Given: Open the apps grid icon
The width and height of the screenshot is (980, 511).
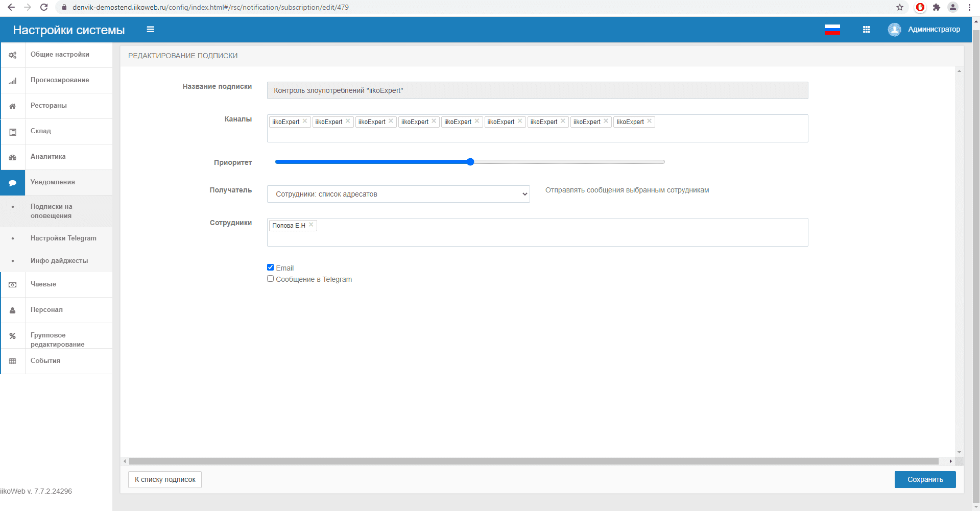Looking at the screenshot, I should click(867, 30).
